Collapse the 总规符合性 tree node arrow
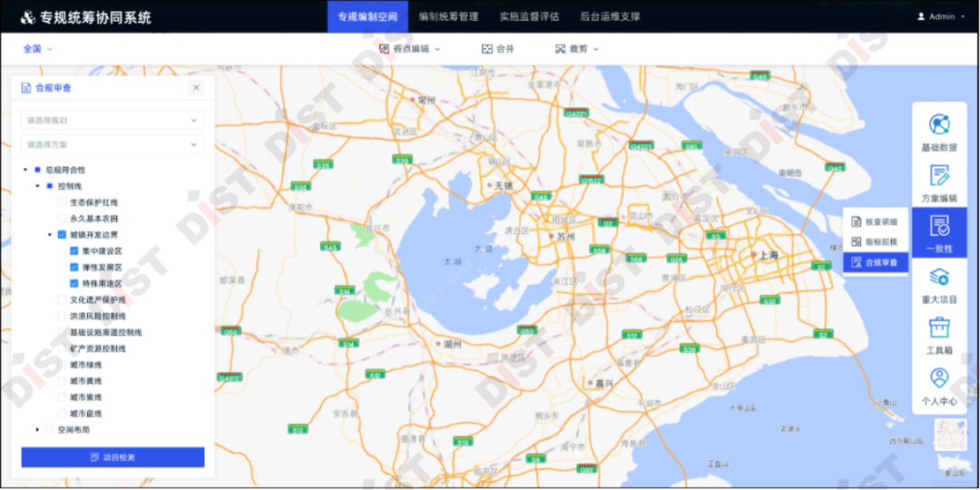 25,170
